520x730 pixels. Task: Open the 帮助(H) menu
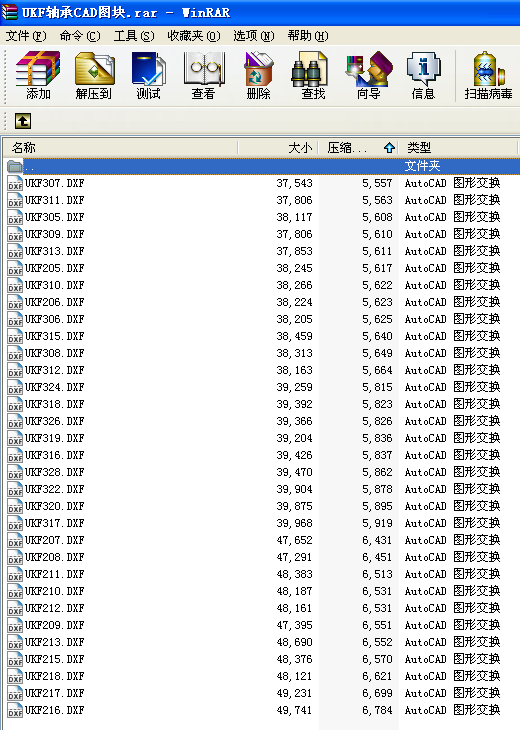tap(308, 36)
